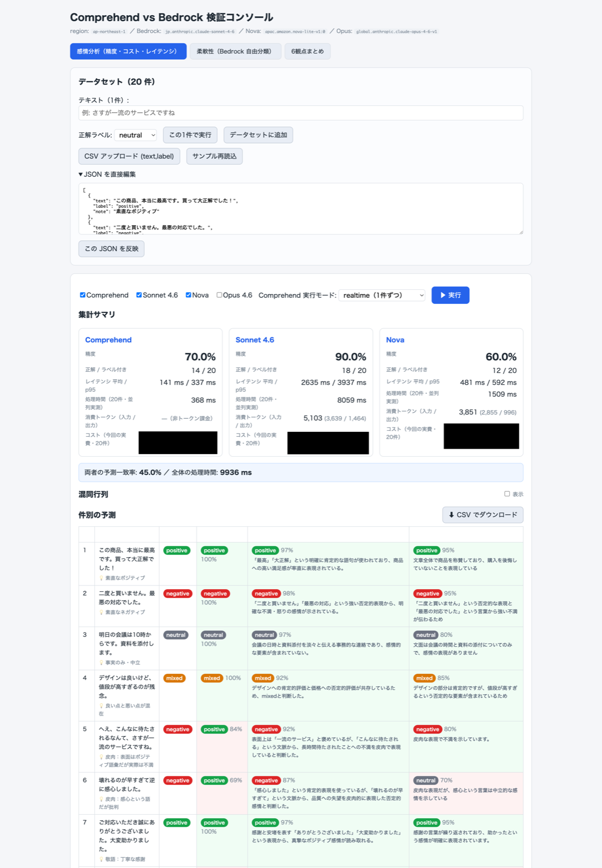Viewport: 602px width, 868px height.
Task: Click the データセット（20 件） heading
Action: [117, 82]
